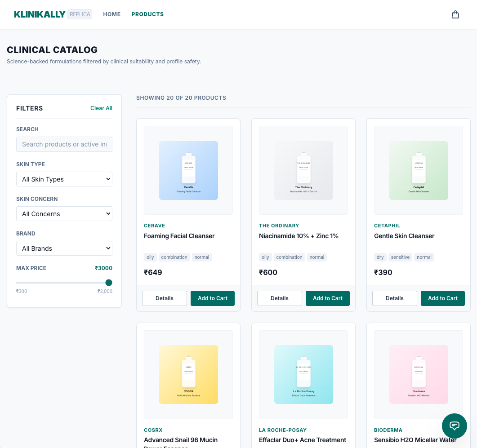The image size is (477, 448).
Task: Click combination tag on Niacinamide card
Action: tap(290, 257)
